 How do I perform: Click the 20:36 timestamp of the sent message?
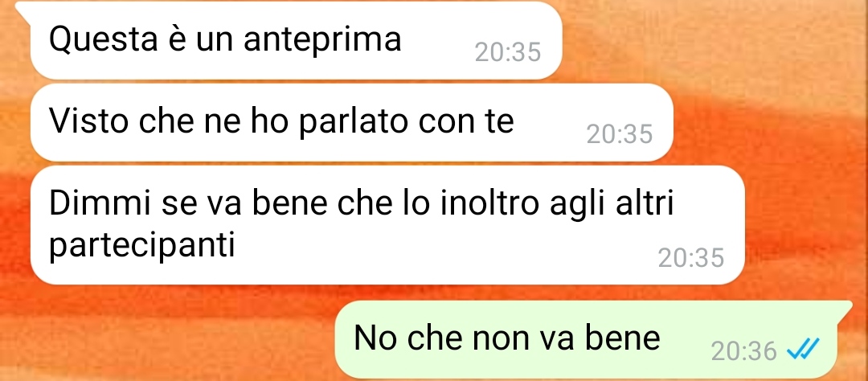(744, 350)
